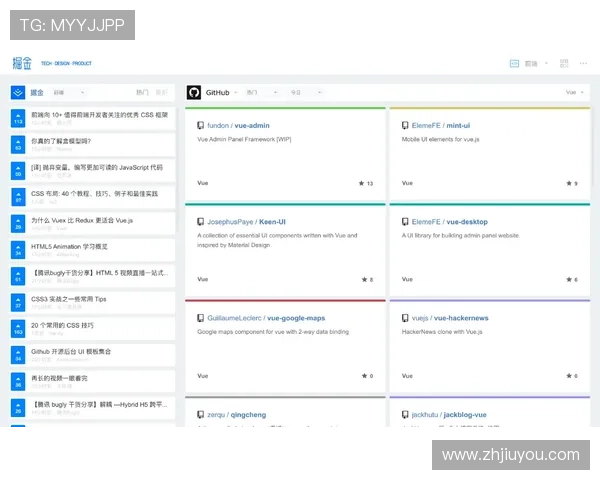This screenshot has height=480, width=600.
Task: Click the star icon on the vue-desktop card
Action: tap(569, 279)
